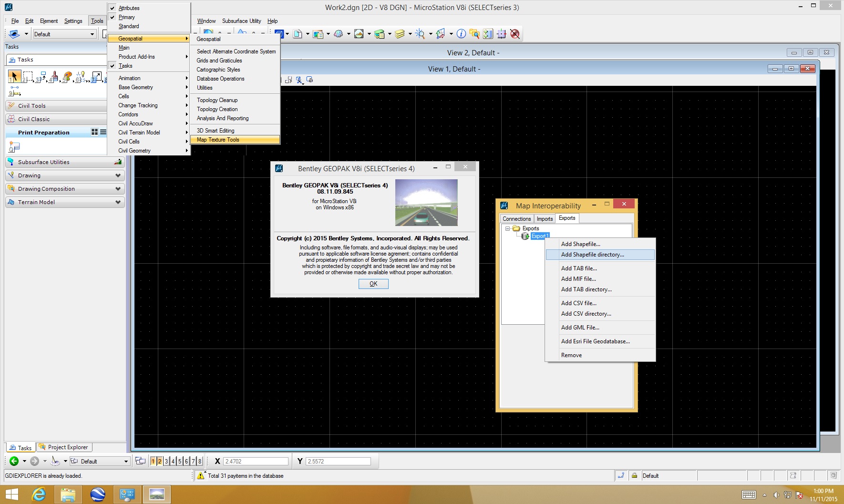The width and height of the screenshot is (844, 504).
Task: Click the snowflake magnifier toolbar icon
Action: (420, 34)
